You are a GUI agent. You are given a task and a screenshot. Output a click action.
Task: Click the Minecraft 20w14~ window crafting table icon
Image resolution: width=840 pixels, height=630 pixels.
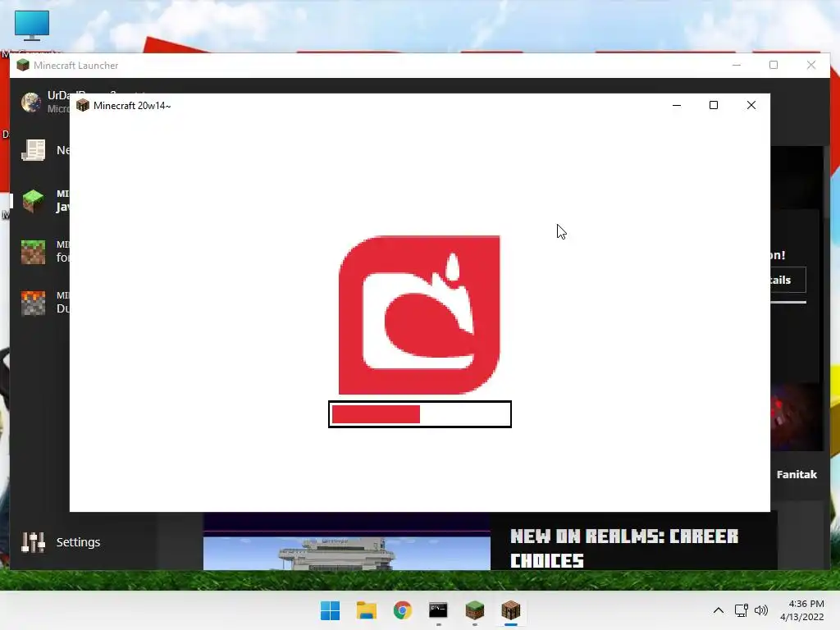coord(83,106)
